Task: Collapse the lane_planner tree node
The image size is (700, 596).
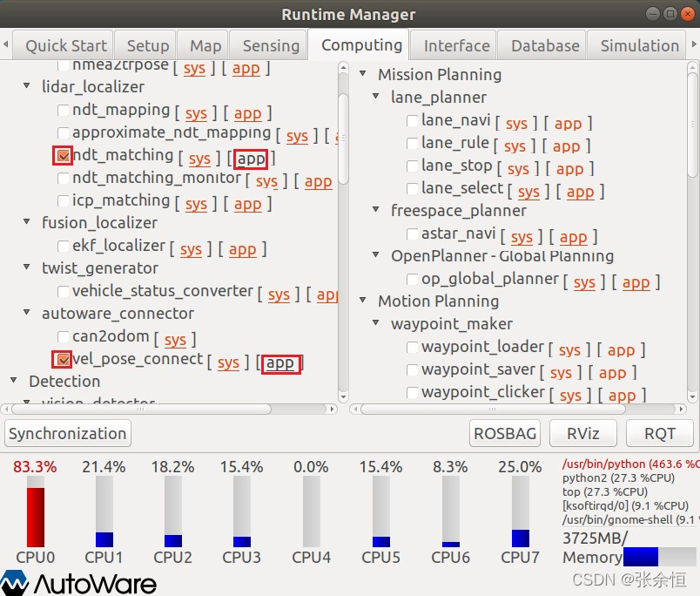Action: [x=376, y=96]
